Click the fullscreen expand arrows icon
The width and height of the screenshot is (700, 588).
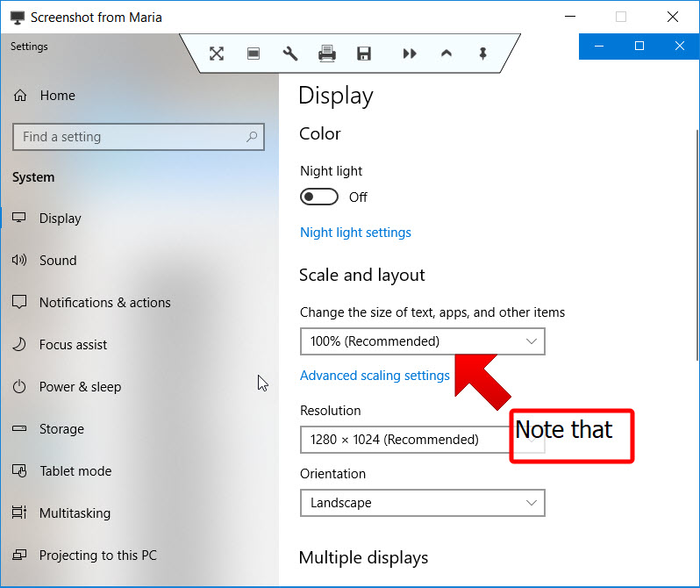pyautogui.click(x=217, y=54)
